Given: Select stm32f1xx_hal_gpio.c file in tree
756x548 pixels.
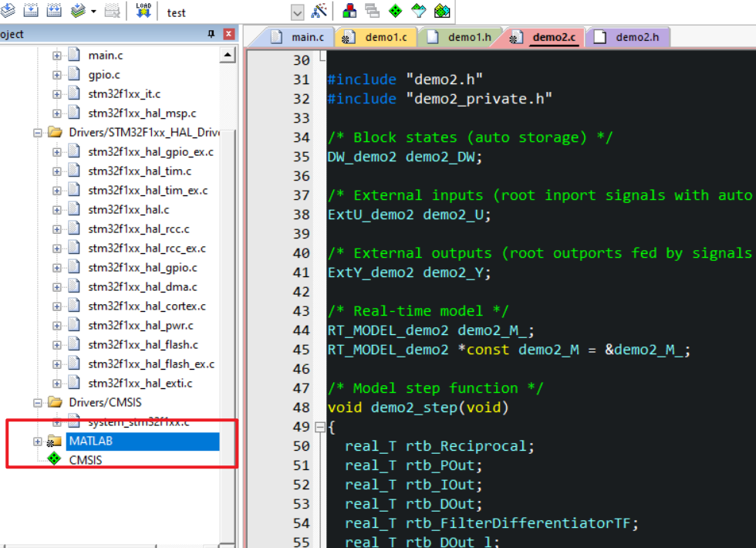Looking at the screenshot, I should point(142,268).
